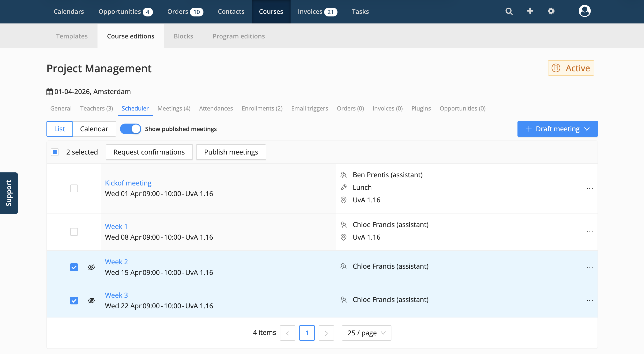Image resolution: width=644 pixels, height=354 pixels.
Task: Click the Active status badge icon
Action: (556, 68)
